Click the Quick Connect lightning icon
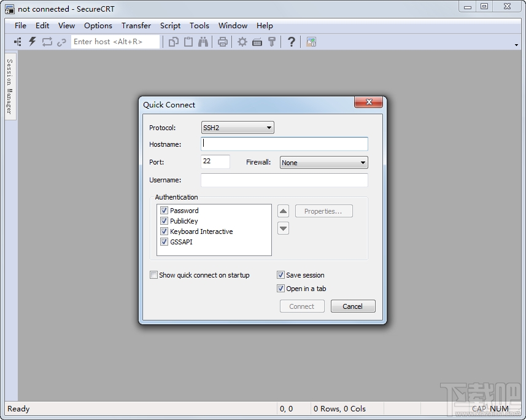 pyautogui.click(x=32, y=42)
